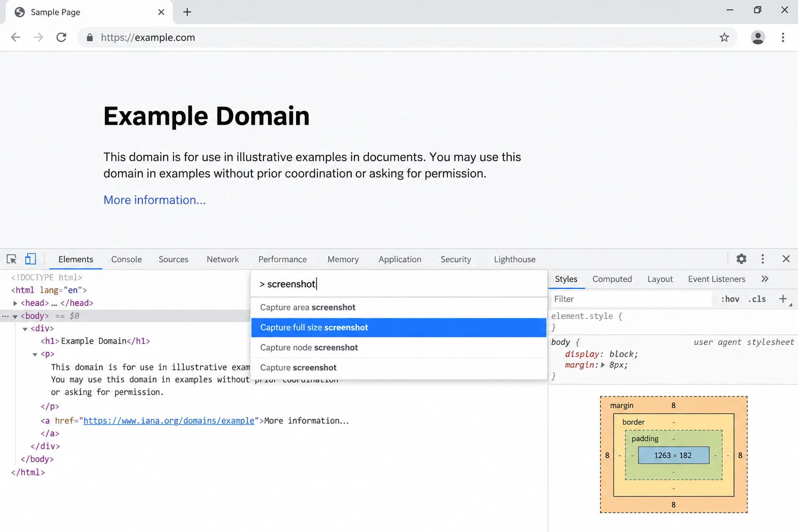The width and height of the screenshot is (798, 532).
Task: Collapse the body element node
Action: tap(15, 316)
